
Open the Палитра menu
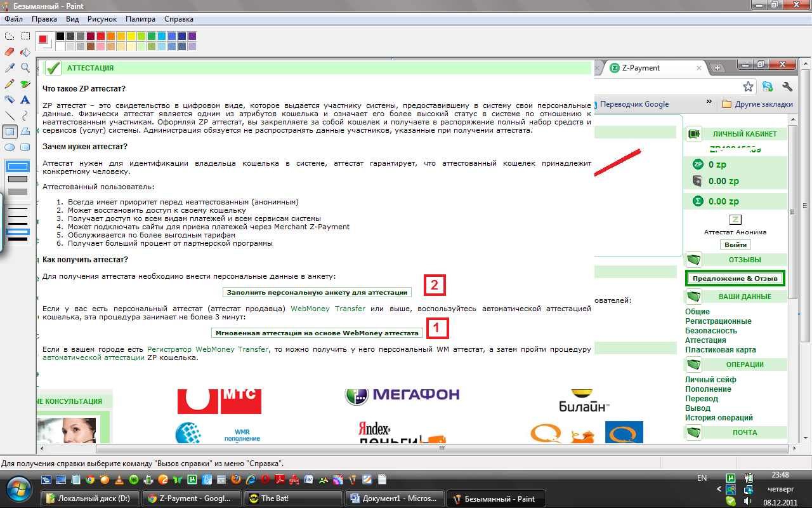pyautogui.click(x=140, y=19)
